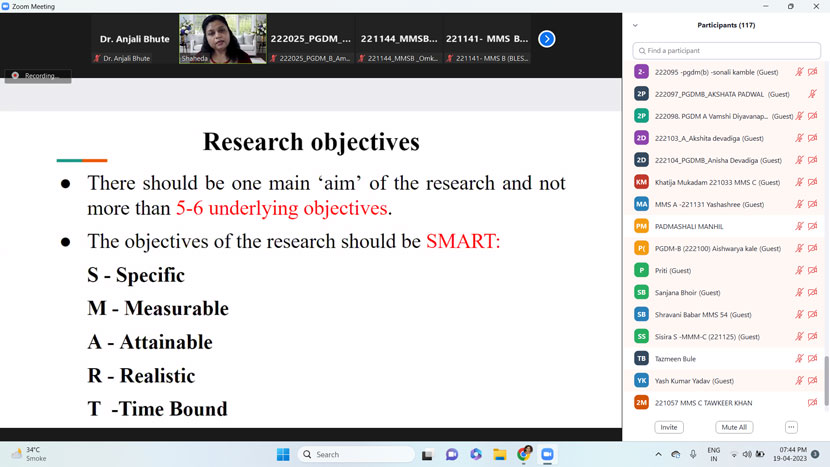Show hidden system tray icons
The width and height of the screenshot is (830, 467).
tap(658, 454)
